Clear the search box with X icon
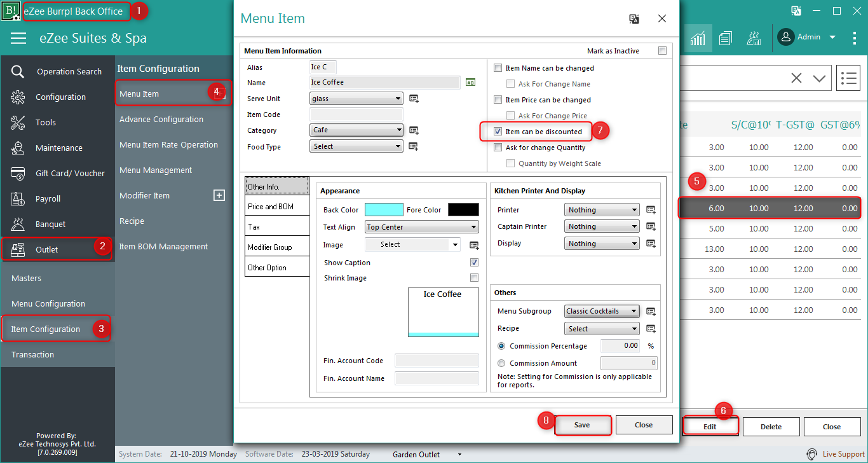 796,78
